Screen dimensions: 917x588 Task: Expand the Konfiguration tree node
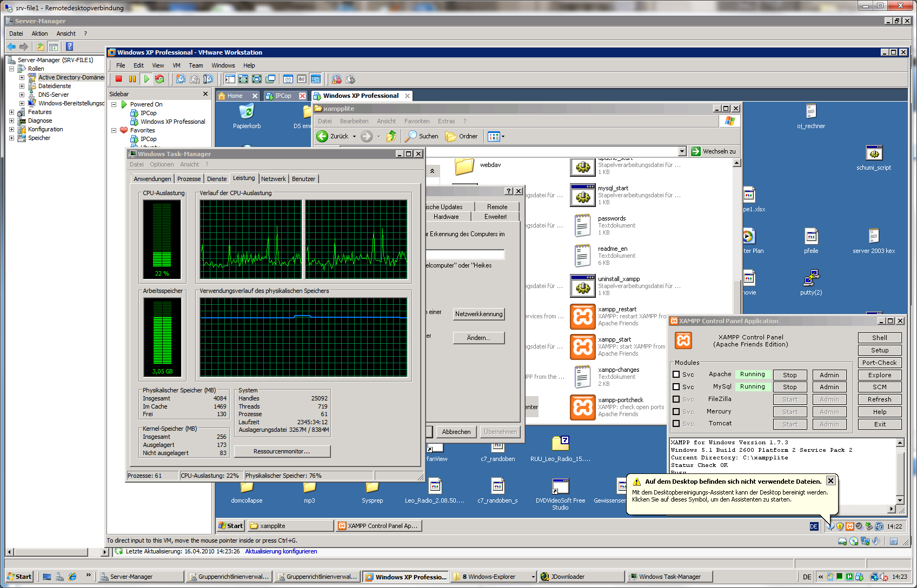coord(11,129)
